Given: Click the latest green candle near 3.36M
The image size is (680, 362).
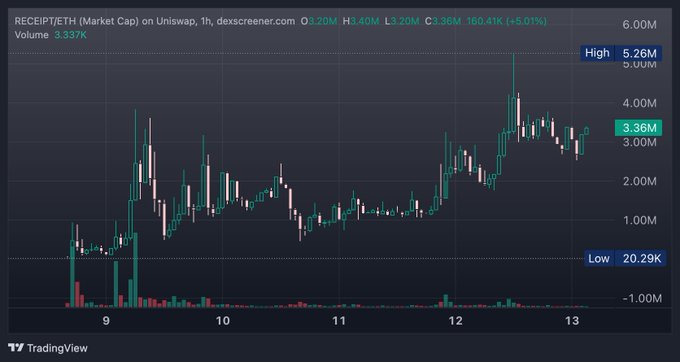Looking at the screenshot, I should point(587,130).
